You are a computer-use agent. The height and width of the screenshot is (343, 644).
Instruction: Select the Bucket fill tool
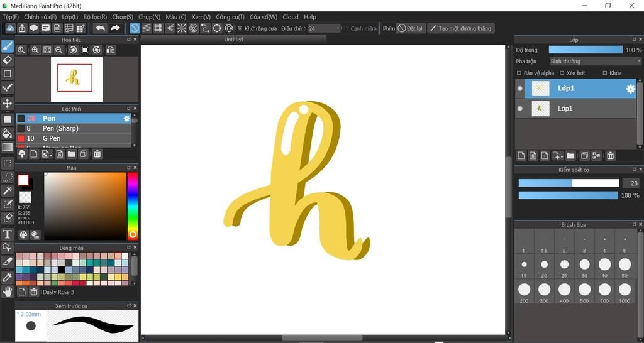pyautogui.click(x=8, y=133)
